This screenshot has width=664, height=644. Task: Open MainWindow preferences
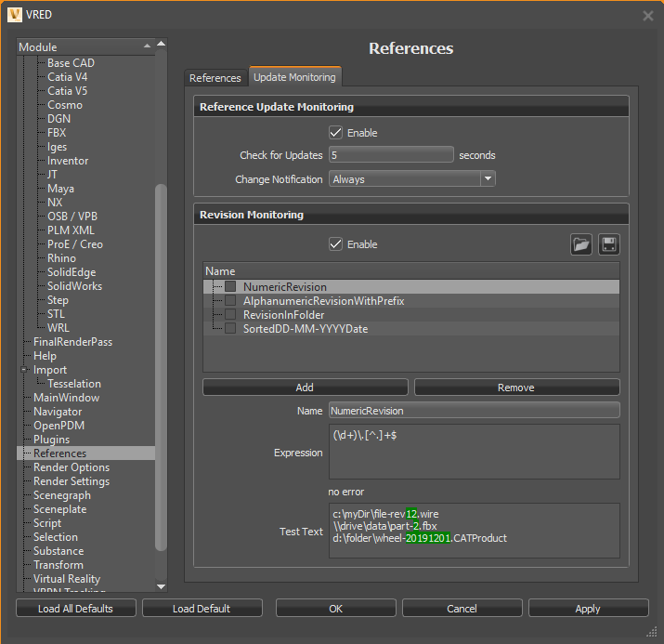67,398
